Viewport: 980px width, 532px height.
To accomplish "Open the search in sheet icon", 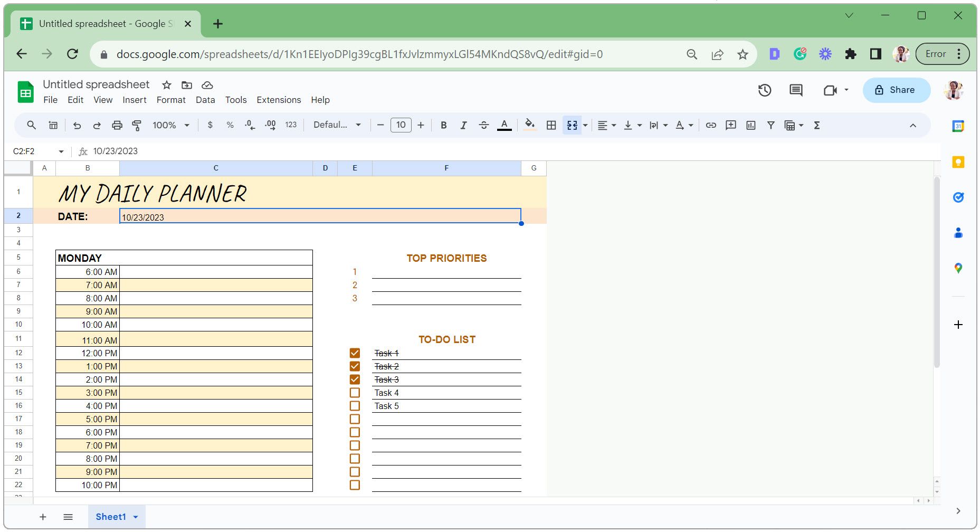I will [x=31, y=125].
